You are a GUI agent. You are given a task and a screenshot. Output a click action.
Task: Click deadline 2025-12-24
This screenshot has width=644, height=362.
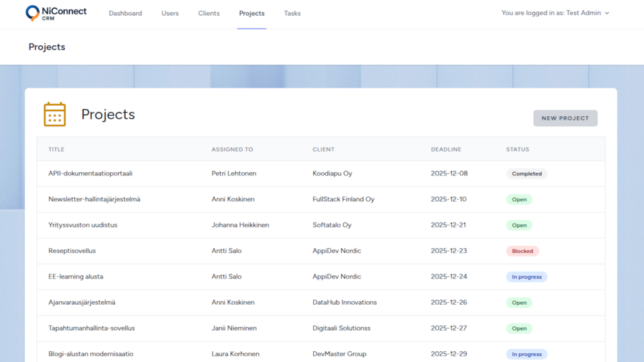click(x=449, y=277)
